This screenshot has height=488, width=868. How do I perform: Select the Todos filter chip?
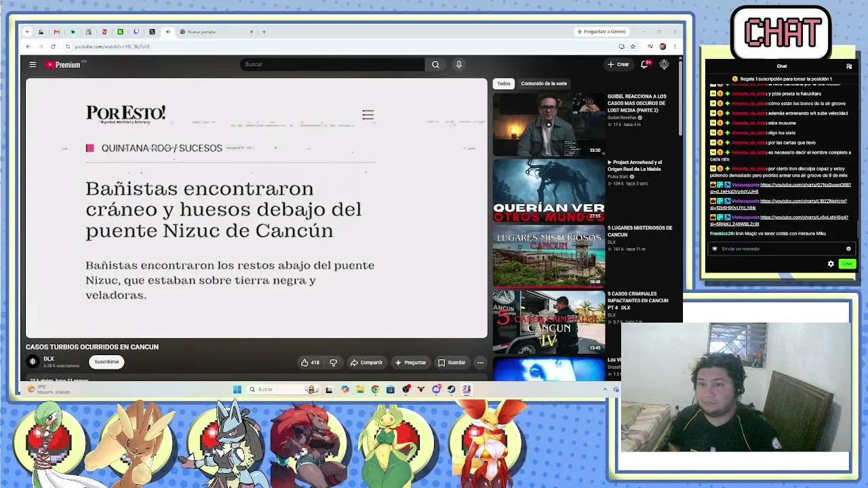503,83
